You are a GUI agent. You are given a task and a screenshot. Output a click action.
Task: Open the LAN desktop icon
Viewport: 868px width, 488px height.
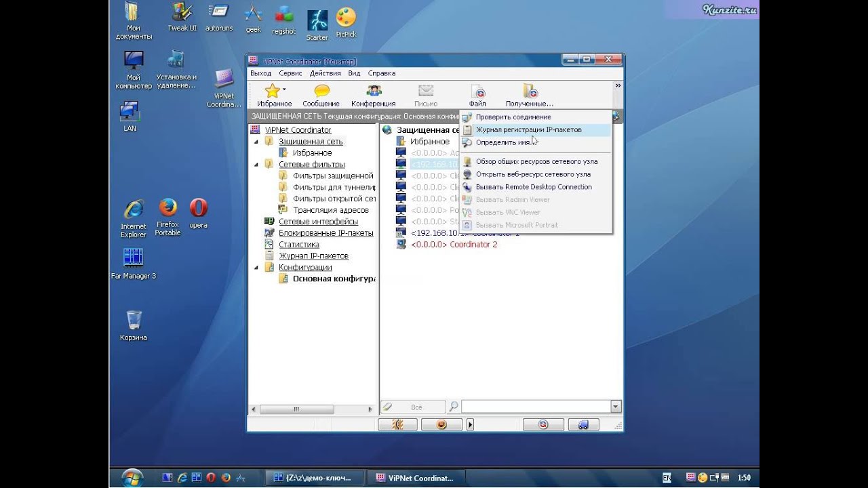[x=130, y=116]
